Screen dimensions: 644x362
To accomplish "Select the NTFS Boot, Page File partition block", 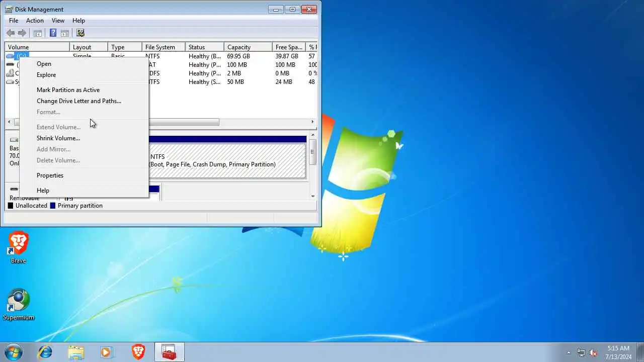I will [227, 160].
